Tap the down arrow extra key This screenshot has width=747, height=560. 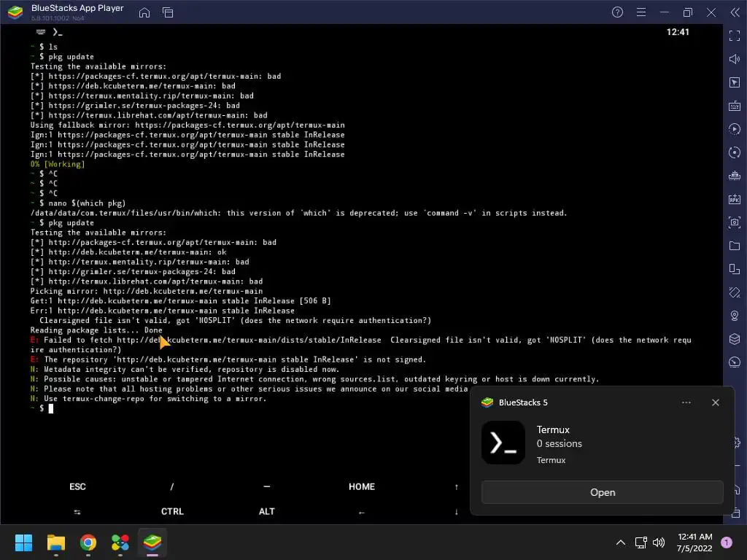pos(457,512)
